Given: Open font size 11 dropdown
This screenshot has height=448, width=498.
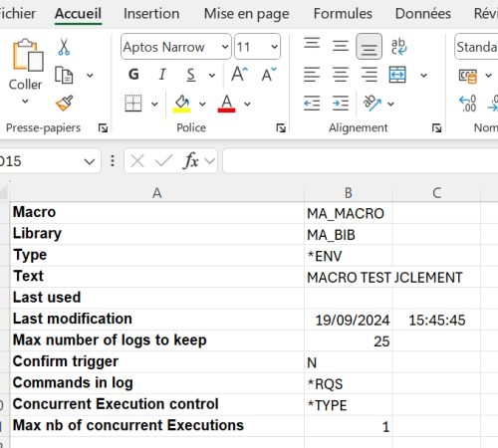Looking at the screenshot, I should (x=274, y=47).
